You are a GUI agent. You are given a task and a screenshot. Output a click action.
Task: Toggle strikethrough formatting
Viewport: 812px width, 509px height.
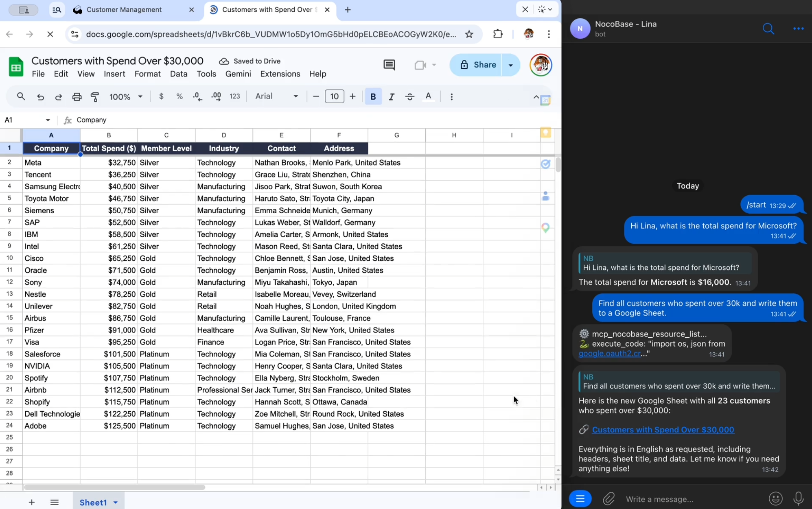pyautogui.click(x=410, y=97)
